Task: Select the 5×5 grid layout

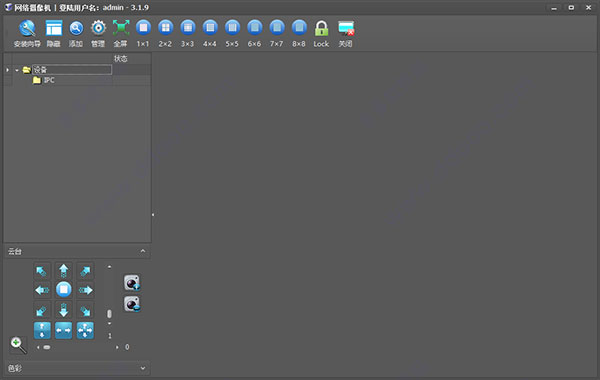Action: tap(232, 34)
